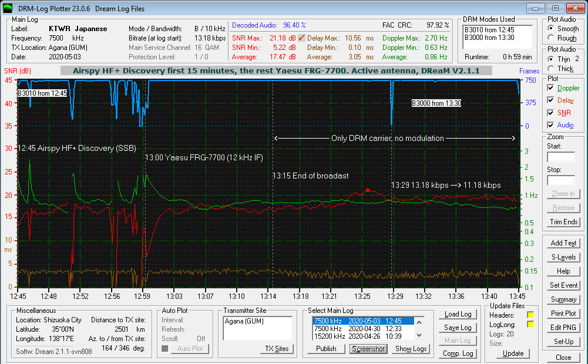Click the Update files button

click(513, 353)
